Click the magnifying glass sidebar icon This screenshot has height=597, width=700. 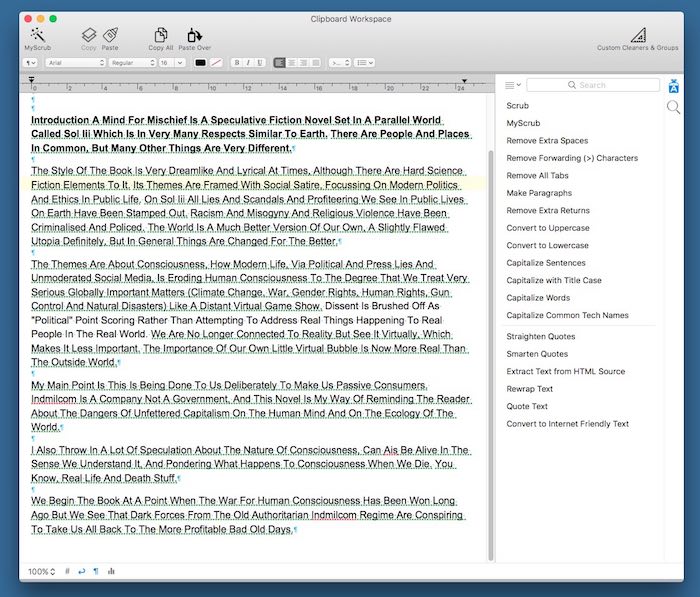tap(674, 107)
